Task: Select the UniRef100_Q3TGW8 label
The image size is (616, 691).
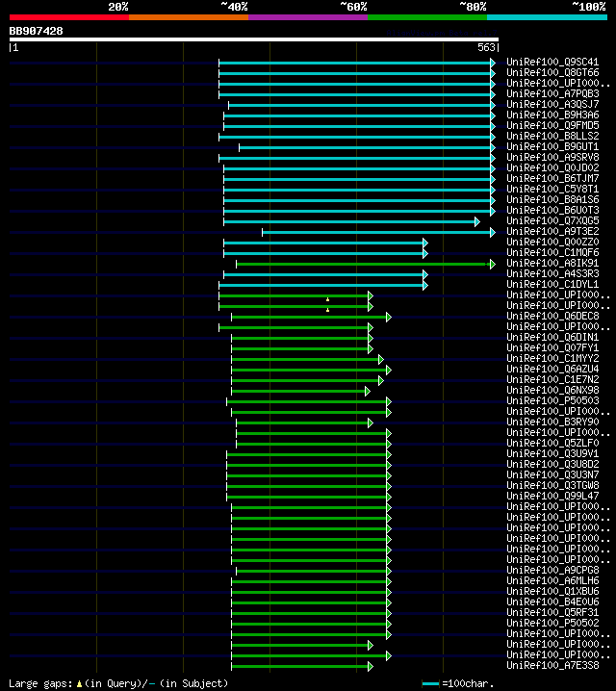Action: pos(552,485)
